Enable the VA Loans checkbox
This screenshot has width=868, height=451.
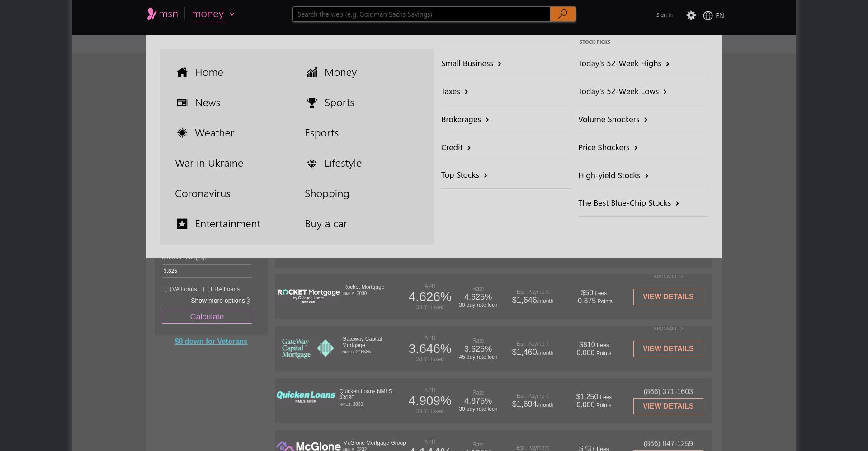coord(168,289)
